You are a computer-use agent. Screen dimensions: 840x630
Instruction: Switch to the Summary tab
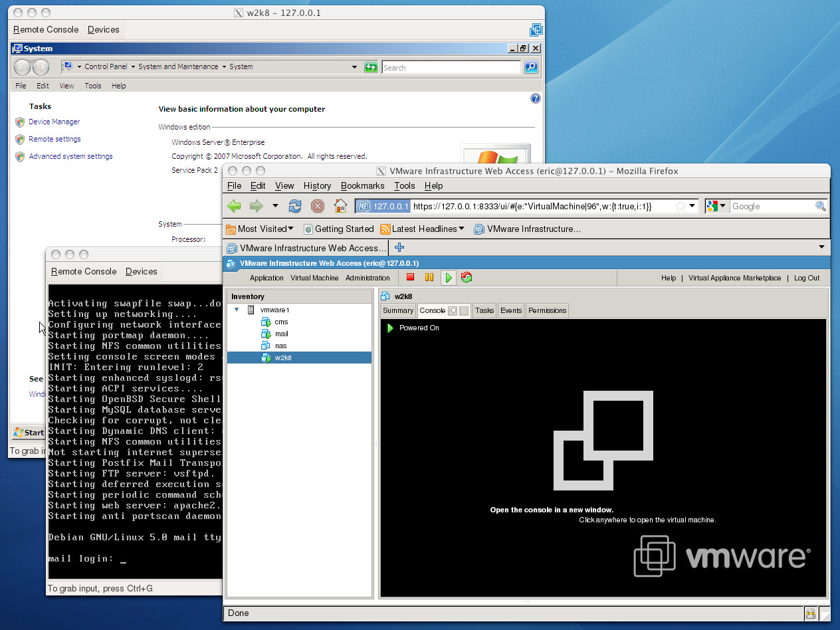click(398, 310)
